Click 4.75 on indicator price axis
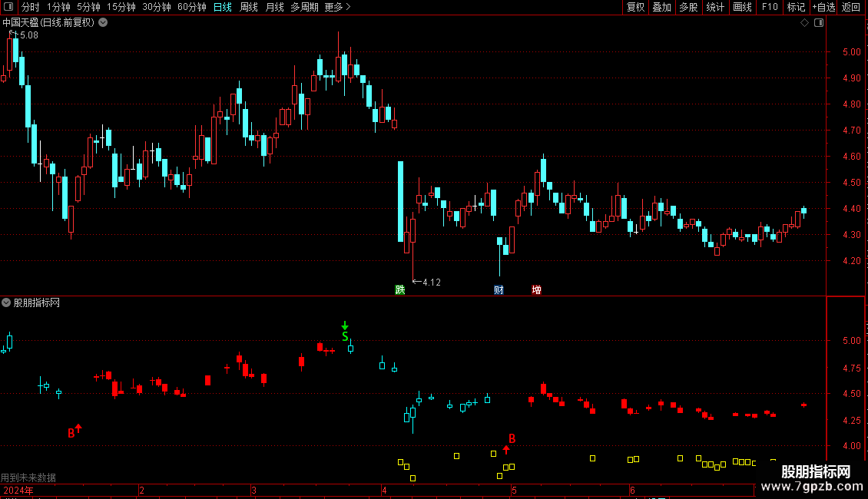Viewport: 868px width, 499px height. pyautogui.click(x=851, y=368)
